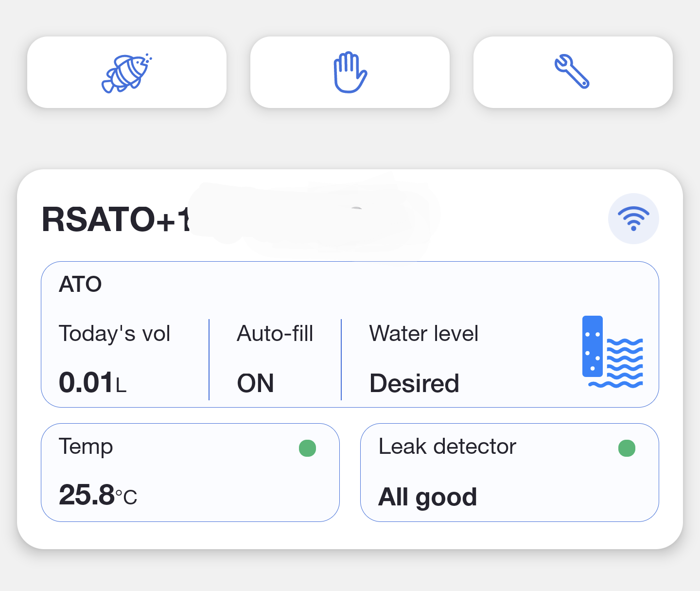
Task: Tap the ATO section title
Action: [x=80, y=284]
